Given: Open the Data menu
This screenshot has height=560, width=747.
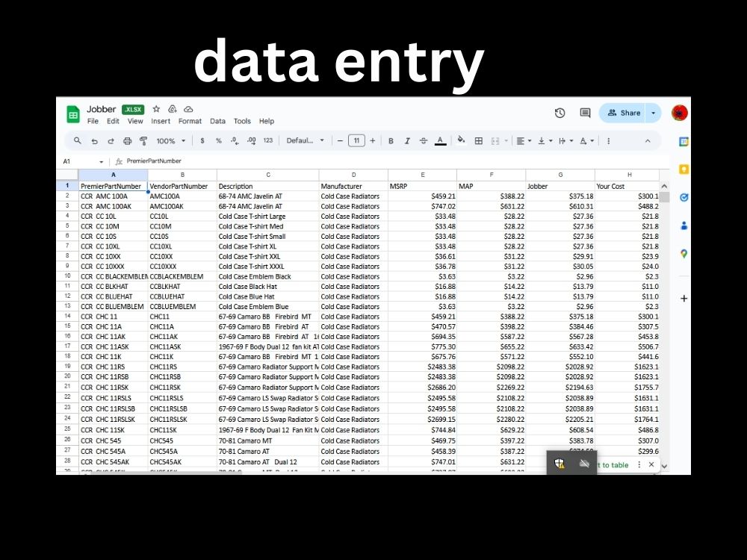Looking at the screenshot, I should (217, 122).
